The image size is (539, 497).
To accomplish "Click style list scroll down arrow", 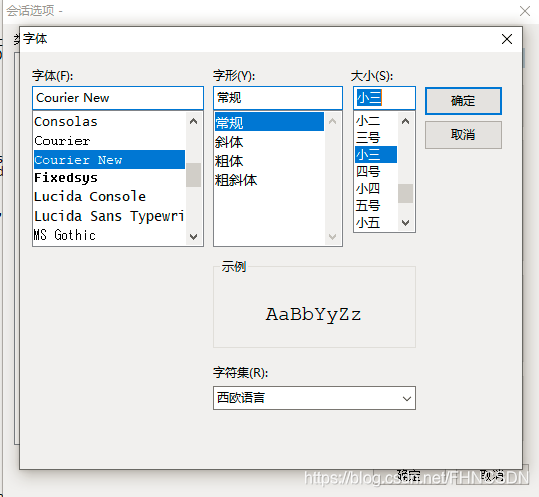I will [x=332, y=236].
